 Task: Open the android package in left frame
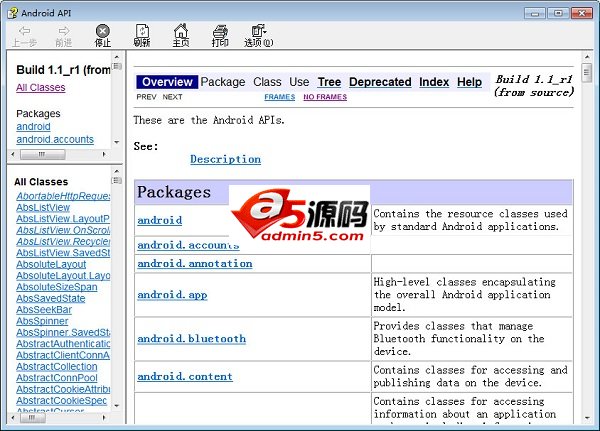(x=33, y=126)
